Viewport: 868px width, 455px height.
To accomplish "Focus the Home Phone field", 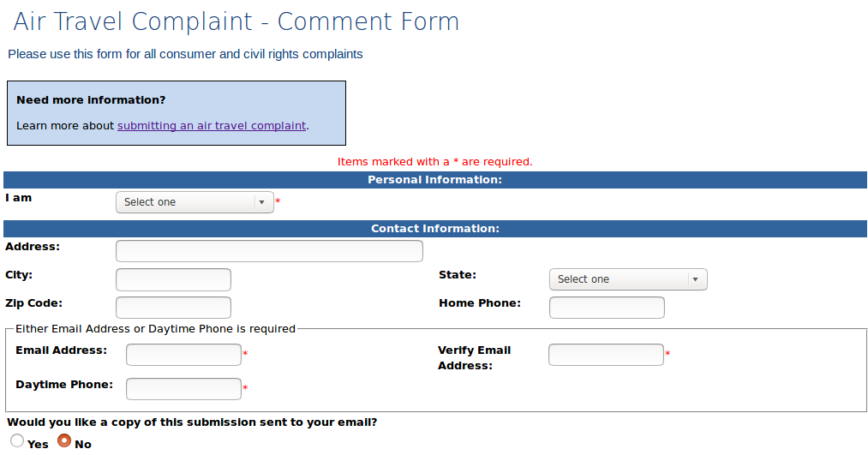I will [x=607, y=308].
